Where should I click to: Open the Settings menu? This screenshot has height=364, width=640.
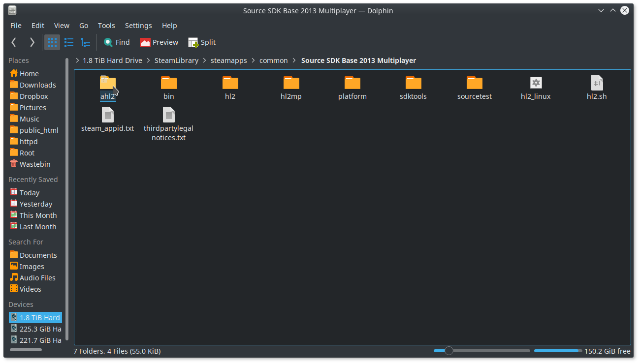coord(138,26)
